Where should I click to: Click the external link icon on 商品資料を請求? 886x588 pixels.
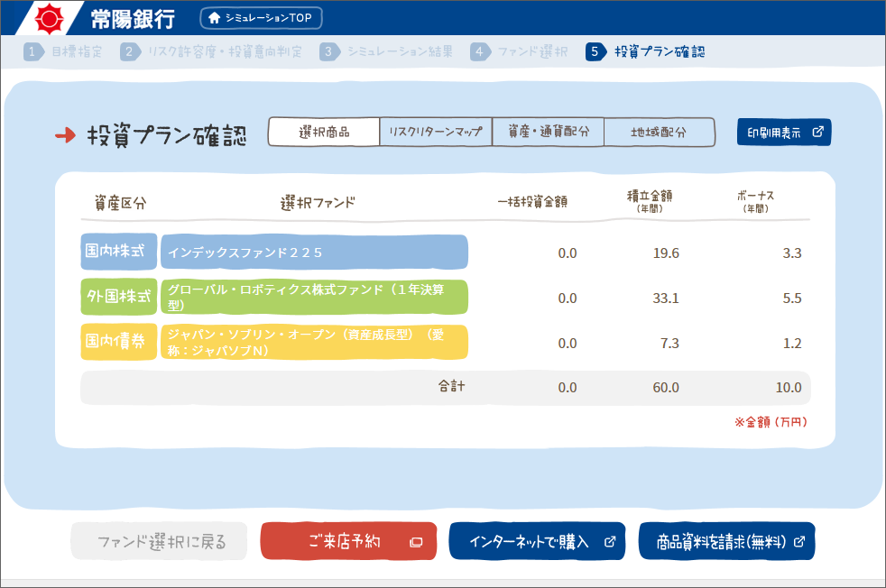799,542
